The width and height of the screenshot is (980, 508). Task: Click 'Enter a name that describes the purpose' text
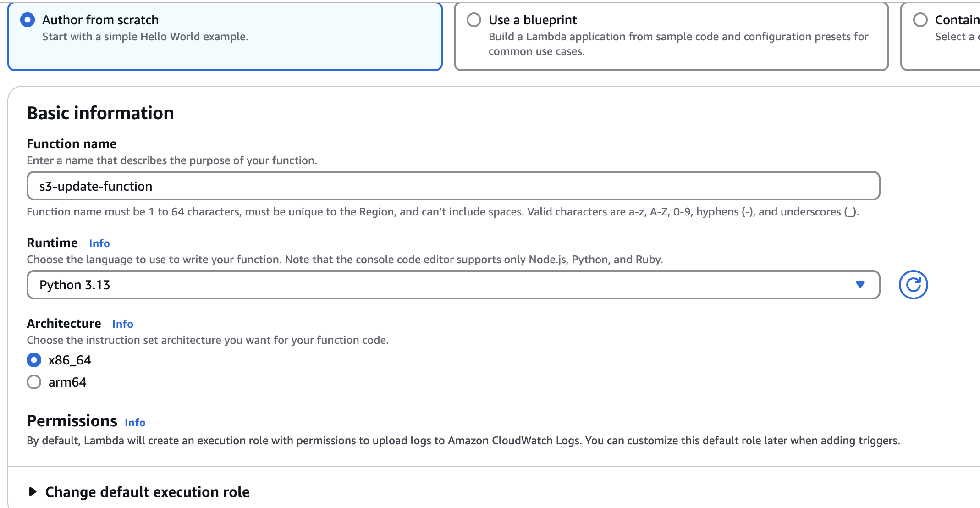tap(172, 160)
